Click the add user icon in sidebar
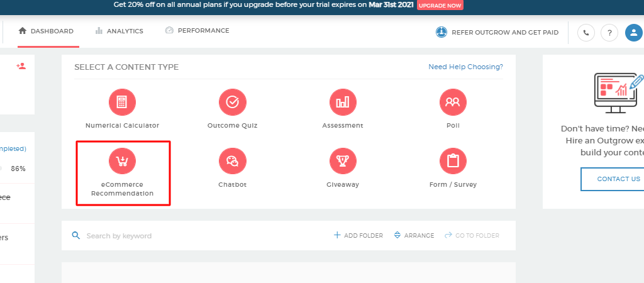The height and width of the screenshot is (283, 644). (x=21, y=65)
